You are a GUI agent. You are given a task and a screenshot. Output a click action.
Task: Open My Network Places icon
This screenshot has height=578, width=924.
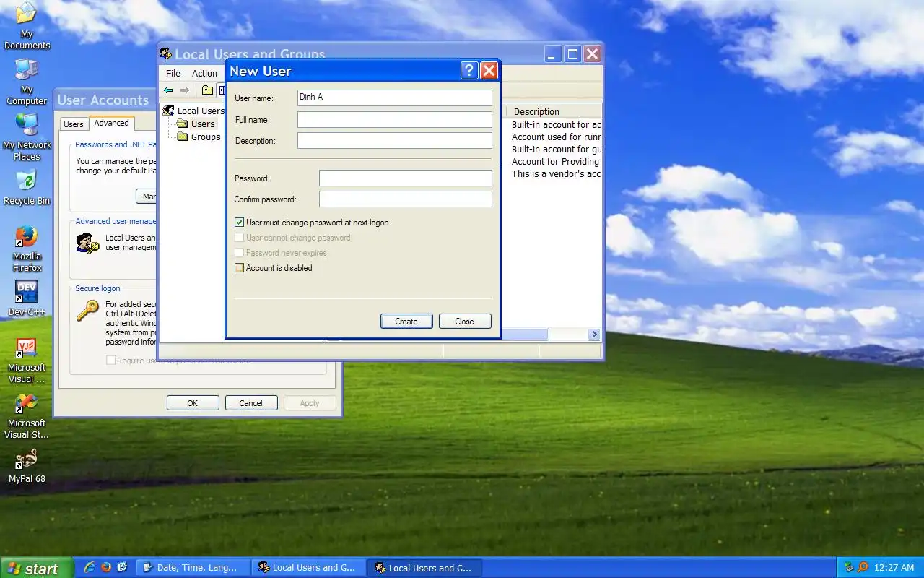tap(27, 137)
